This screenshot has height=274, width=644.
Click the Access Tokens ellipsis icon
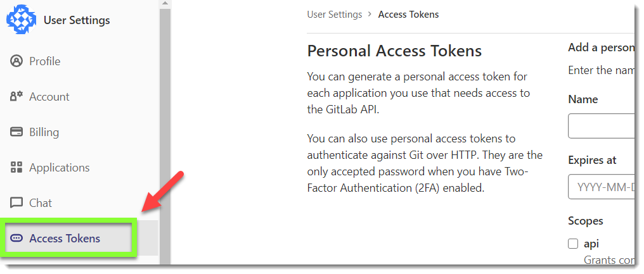[16, 239]
